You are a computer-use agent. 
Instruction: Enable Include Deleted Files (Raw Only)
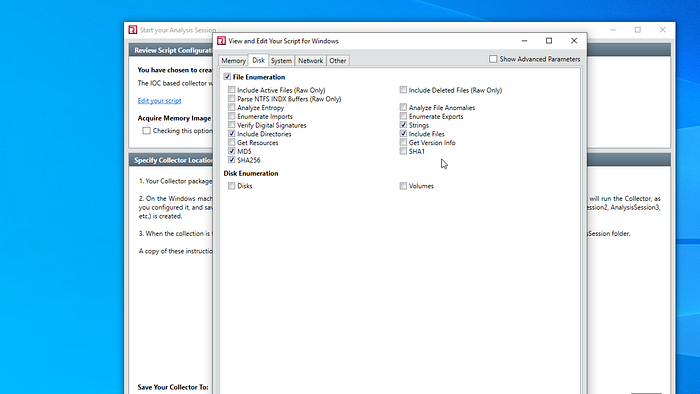coord(403,90)
